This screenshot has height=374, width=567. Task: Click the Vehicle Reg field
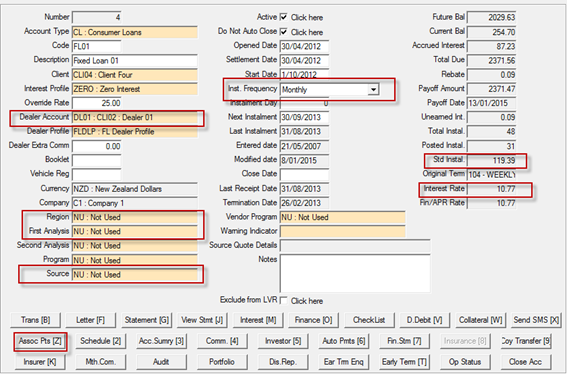coord(96,174)
